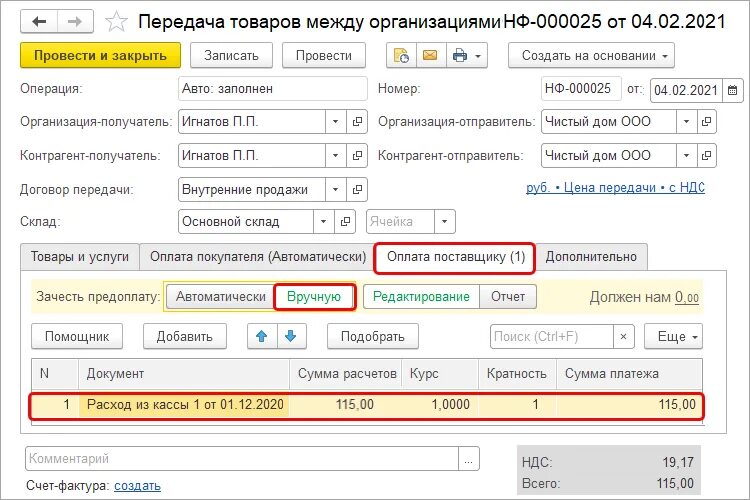Open print options dropdown arrow

[x=478, y=56]
